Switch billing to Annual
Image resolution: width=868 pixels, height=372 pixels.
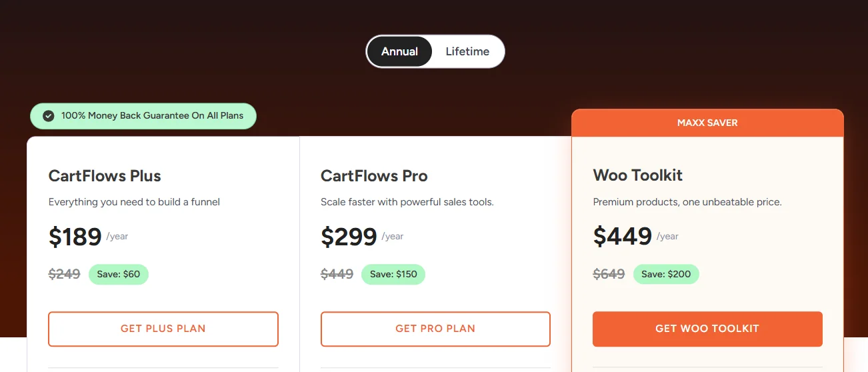click(399, 51)
